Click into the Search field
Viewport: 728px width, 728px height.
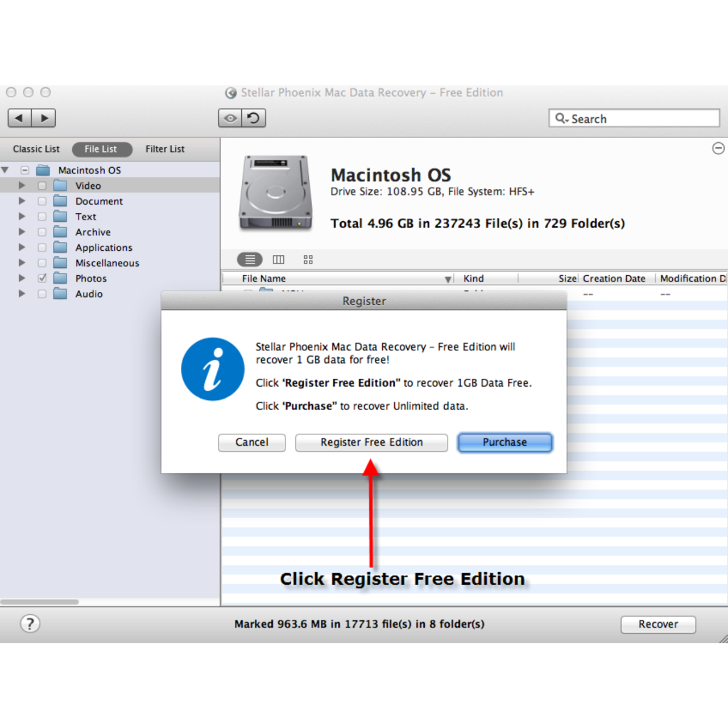coord(634,118)
